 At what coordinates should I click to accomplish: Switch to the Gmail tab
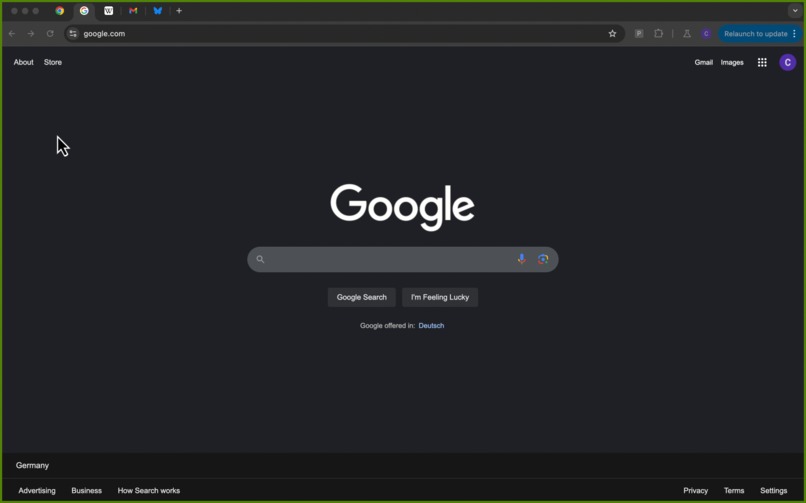tap(133, 11)
